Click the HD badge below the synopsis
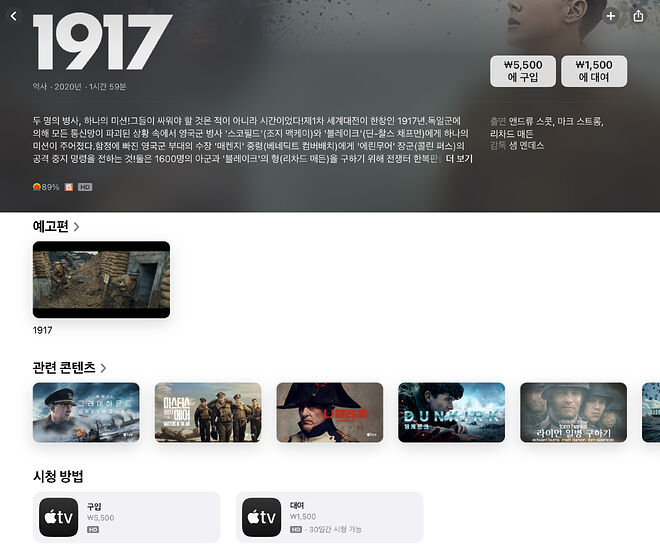 point(85,187)
